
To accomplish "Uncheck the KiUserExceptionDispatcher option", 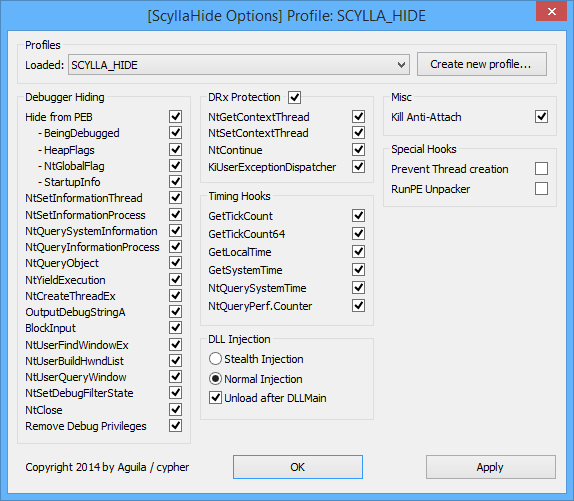I will click(358, 167).
